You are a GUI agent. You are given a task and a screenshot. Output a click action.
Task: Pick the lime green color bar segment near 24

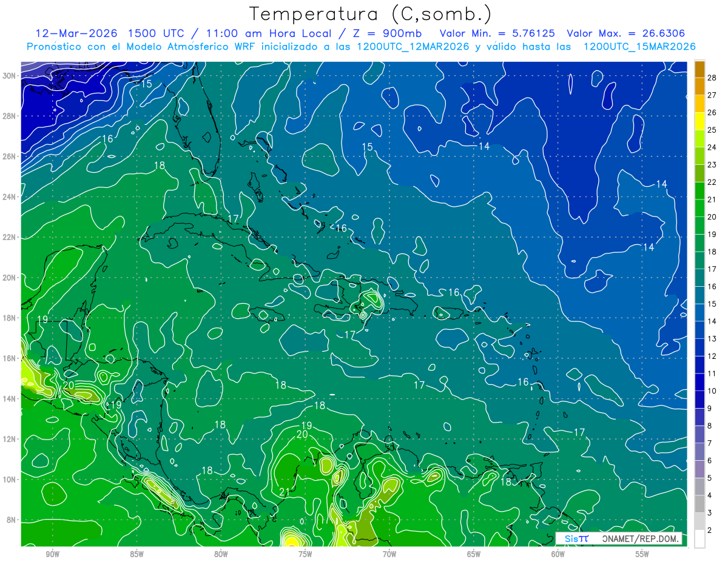tap(699, 138)
